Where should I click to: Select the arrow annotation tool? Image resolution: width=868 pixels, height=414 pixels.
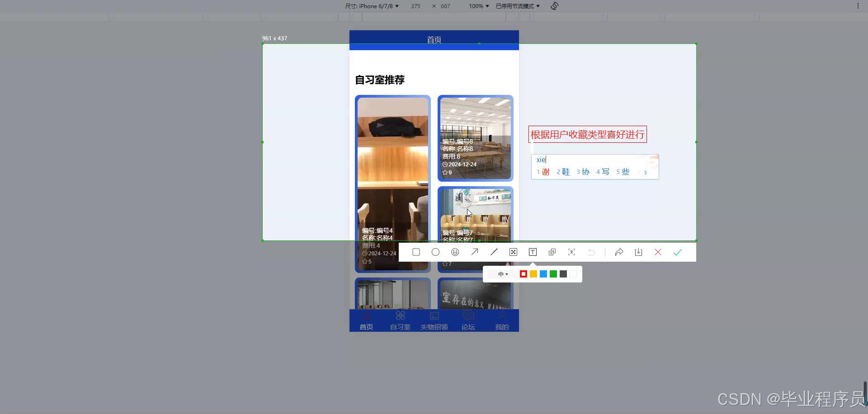tap(474, 252)
